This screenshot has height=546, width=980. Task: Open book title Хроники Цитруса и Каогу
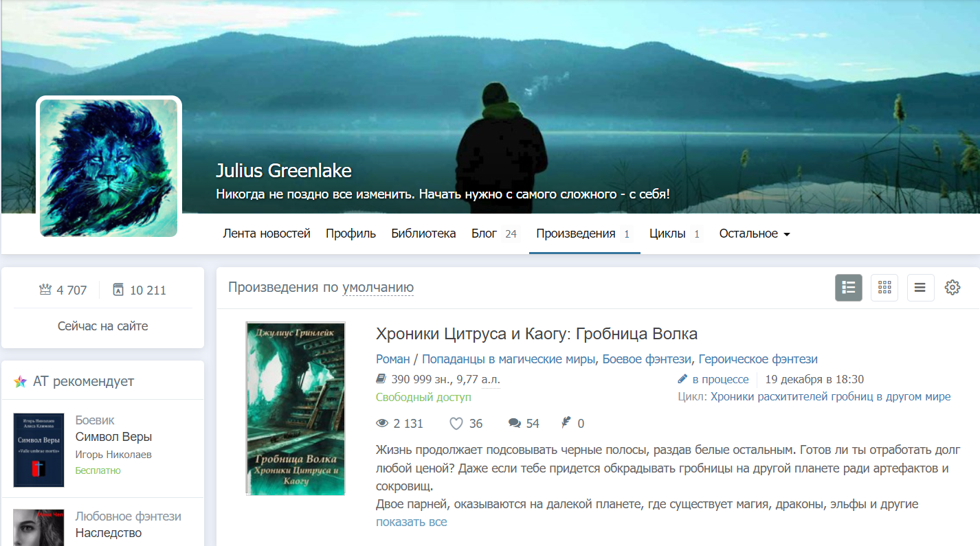[537, 334]
